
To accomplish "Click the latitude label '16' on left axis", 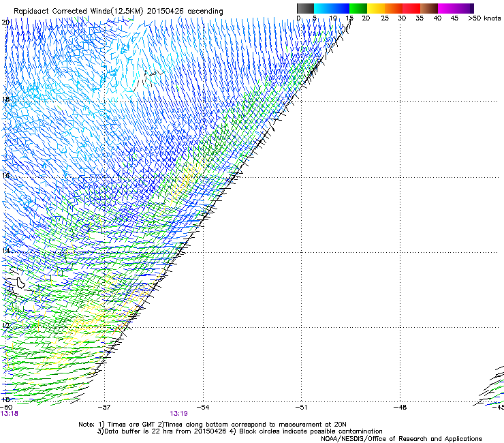I will click(5, 176).
